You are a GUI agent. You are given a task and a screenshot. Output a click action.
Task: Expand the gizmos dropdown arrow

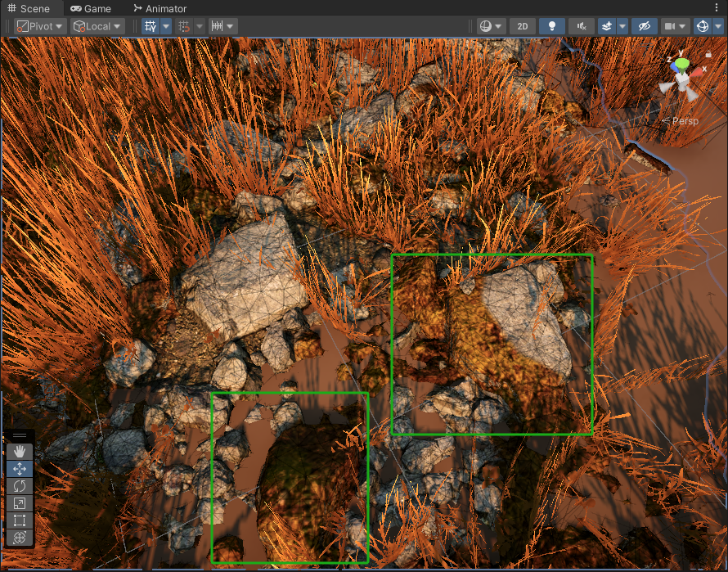(x=718, y=26)
